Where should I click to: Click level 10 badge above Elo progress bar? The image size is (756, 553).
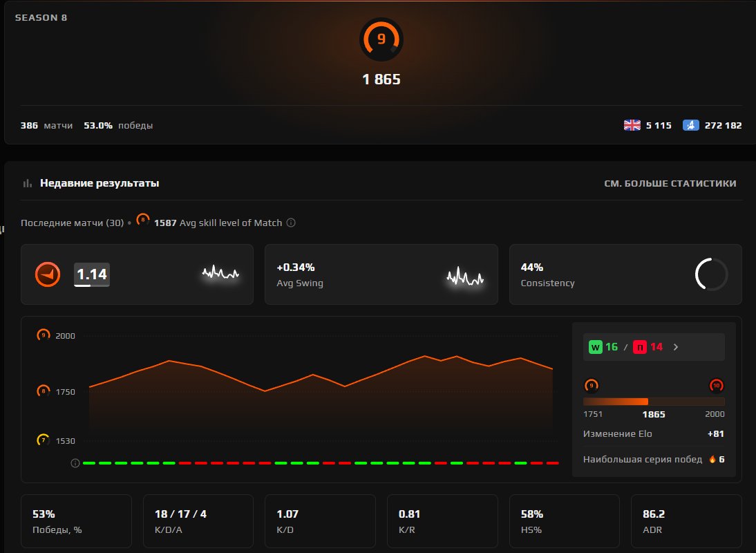(x=717, y=386)
